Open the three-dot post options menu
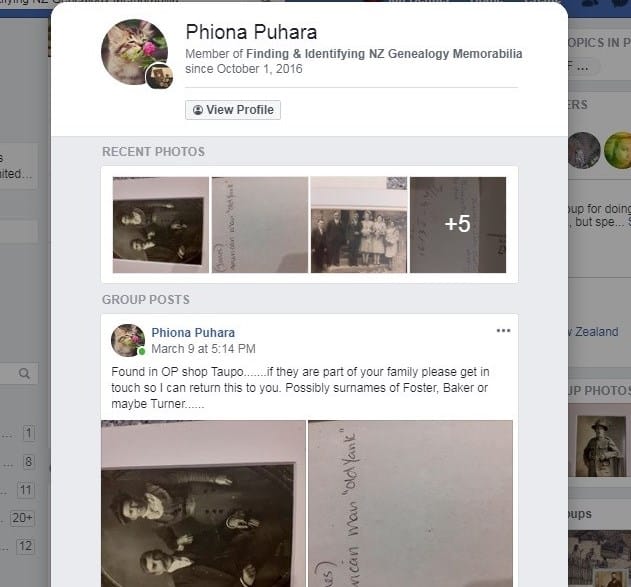631x587 pixels. (503, 331)
